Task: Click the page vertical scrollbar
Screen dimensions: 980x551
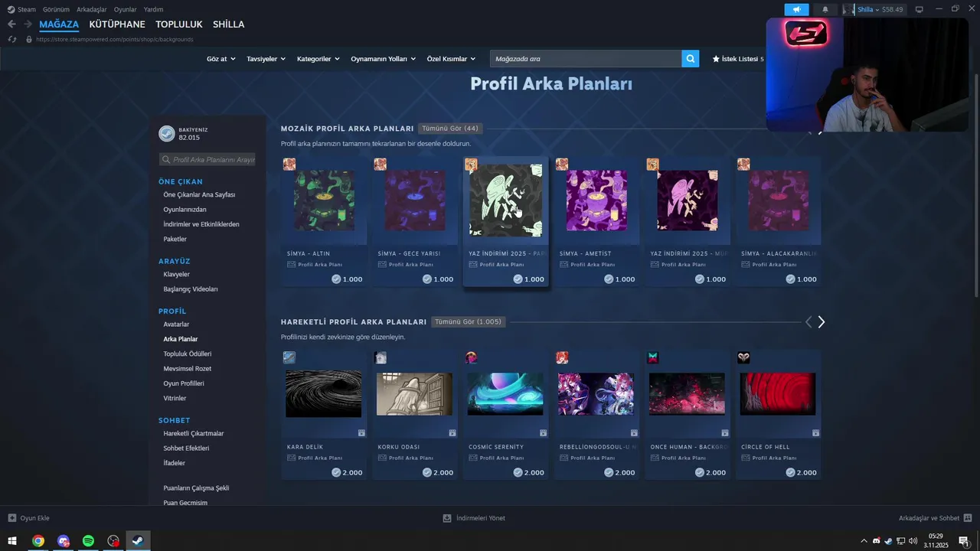Action: coord(975,184)
